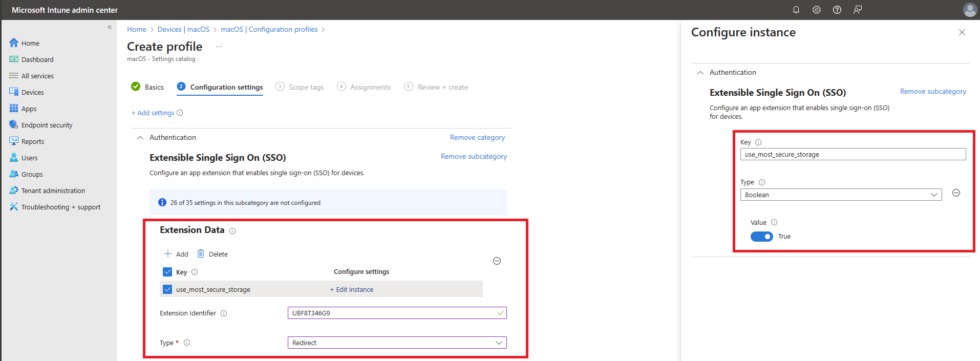The image size is (980, 361).
Task: Click the Tenant administration icon
Action: (14, 190)
